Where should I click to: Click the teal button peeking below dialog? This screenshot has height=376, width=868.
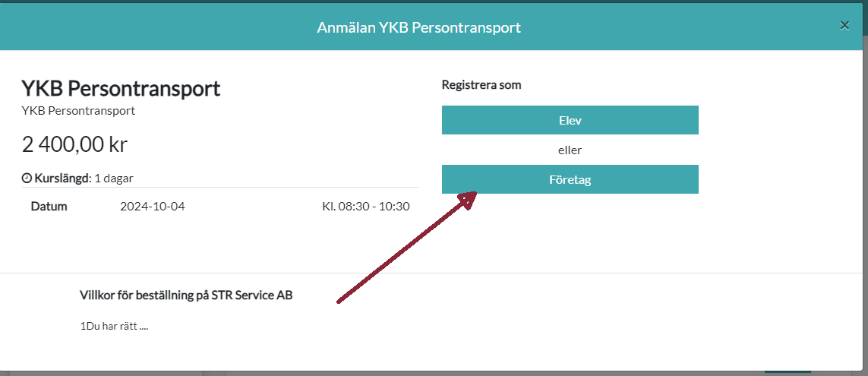(x=788, y=372)
